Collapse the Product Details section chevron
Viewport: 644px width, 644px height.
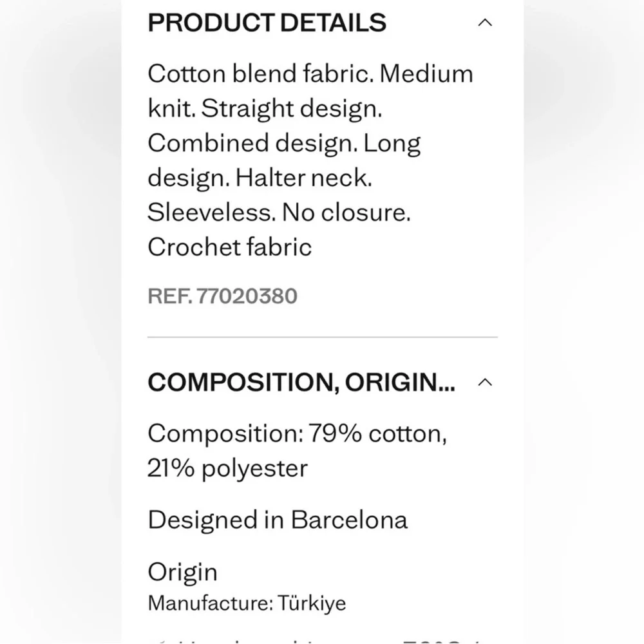click(x=485, y=23)
